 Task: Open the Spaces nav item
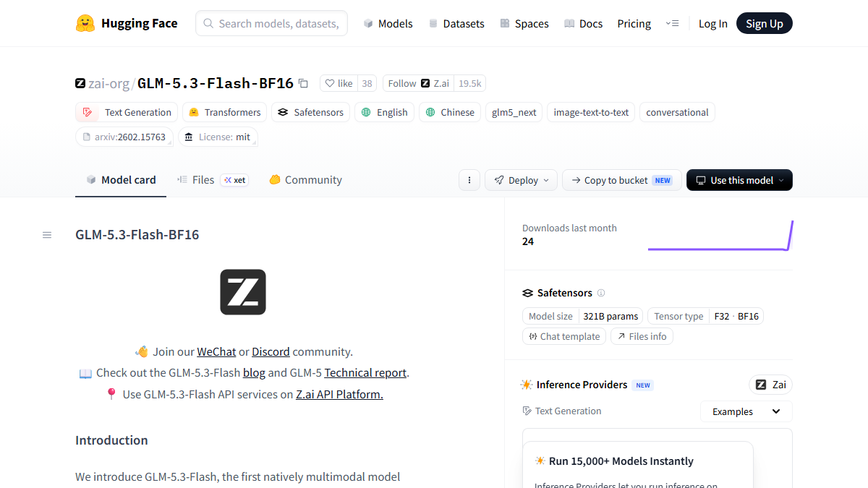tap(524, 23)
